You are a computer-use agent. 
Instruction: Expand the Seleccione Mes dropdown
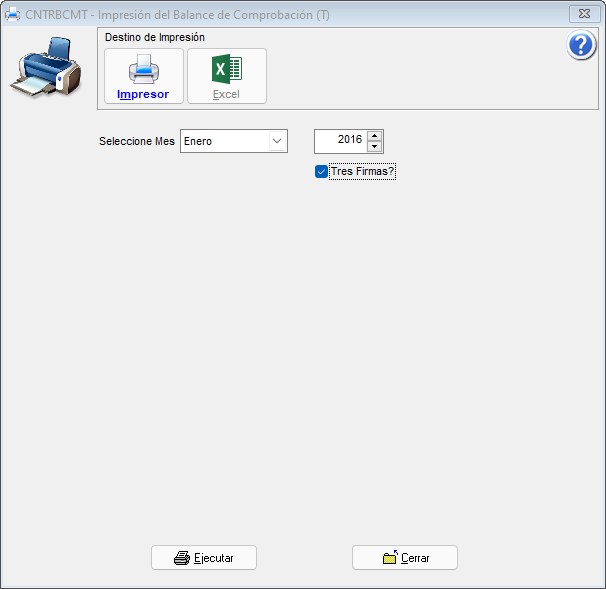pyautogui.click(x=277, y=141)
